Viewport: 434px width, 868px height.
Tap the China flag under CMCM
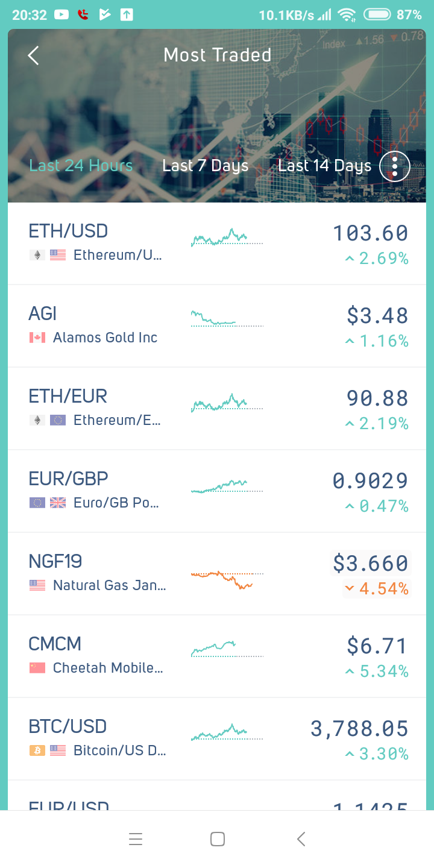pos(37,668)
